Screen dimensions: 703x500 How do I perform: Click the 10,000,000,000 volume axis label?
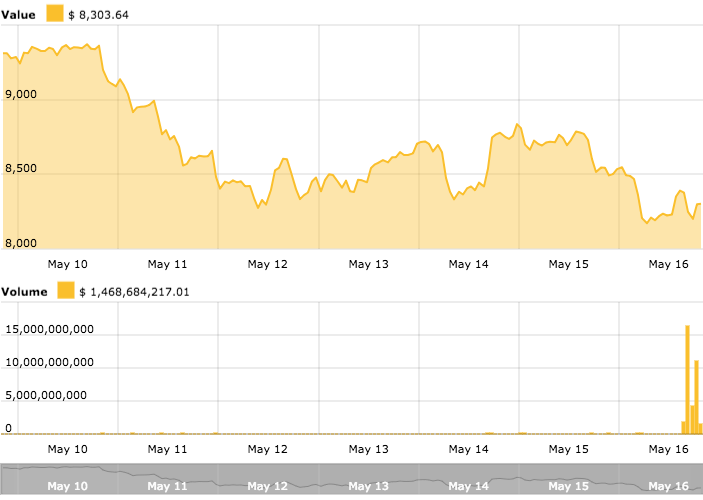click(x=49, y=362)
